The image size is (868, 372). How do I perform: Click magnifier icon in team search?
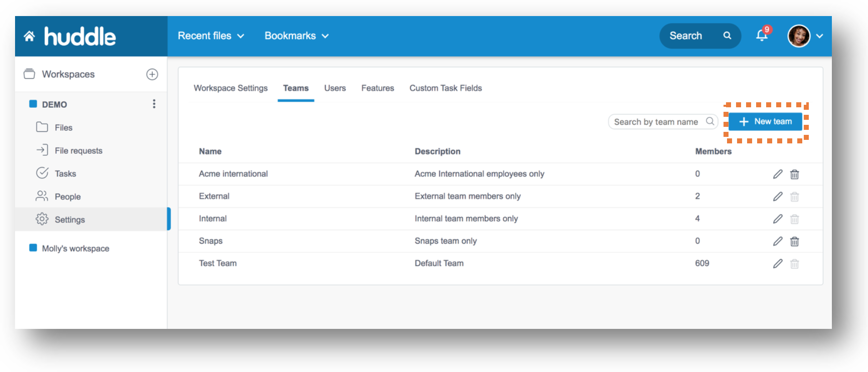click(x=710, y=121)
